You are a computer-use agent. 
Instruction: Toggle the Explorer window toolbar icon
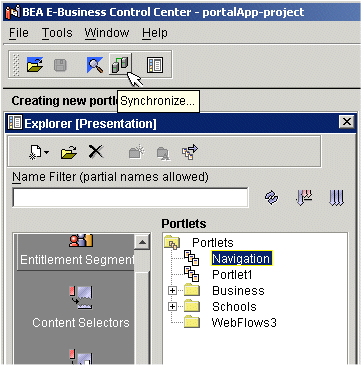(x=155, y=65)
